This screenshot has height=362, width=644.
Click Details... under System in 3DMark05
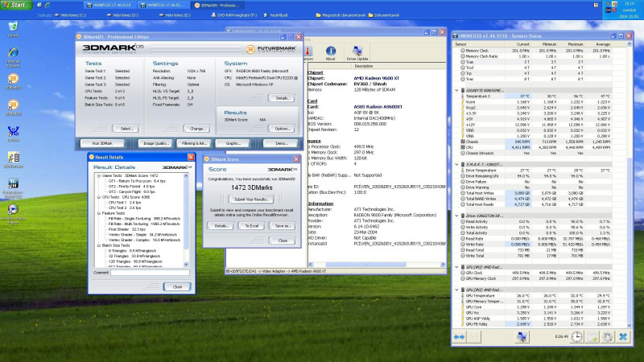coord(282,98)
